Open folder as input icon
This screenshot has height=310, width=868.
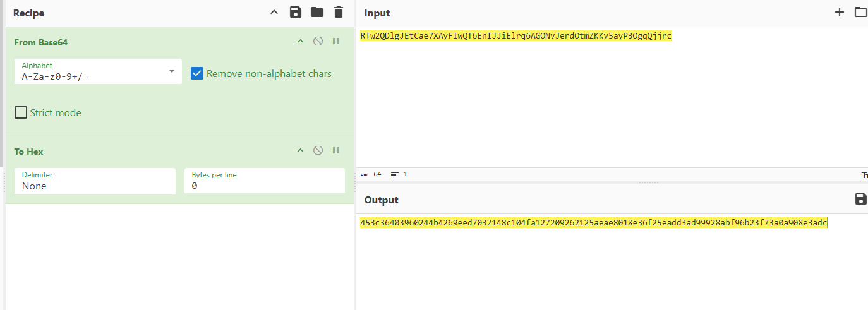point(860,12)
